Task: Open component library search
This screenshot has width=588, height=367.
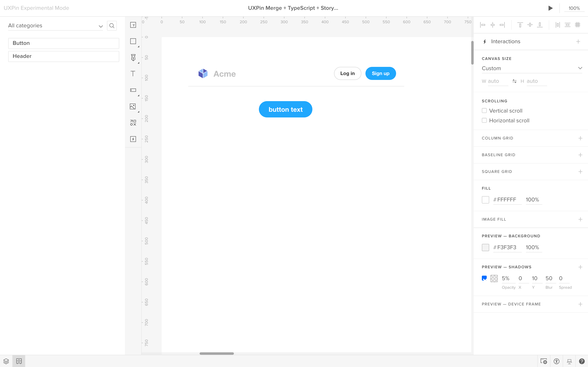Action: (111, 25)
